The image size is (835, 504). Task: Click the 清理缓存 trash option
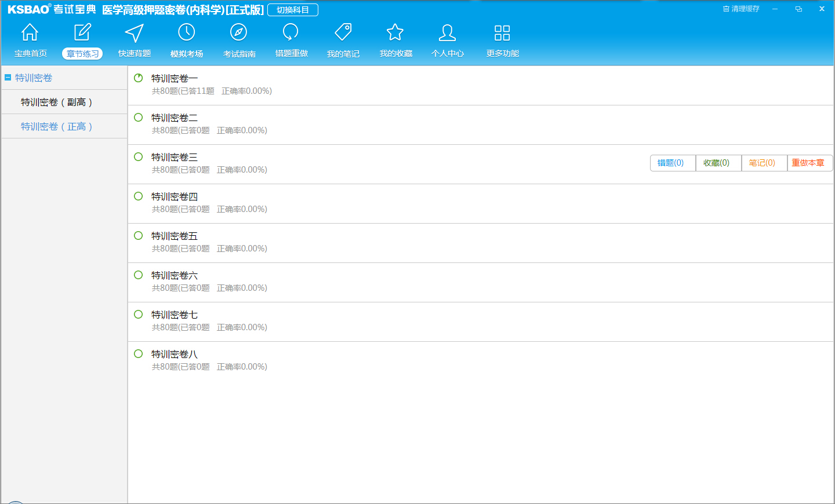[x=741, y=9]
